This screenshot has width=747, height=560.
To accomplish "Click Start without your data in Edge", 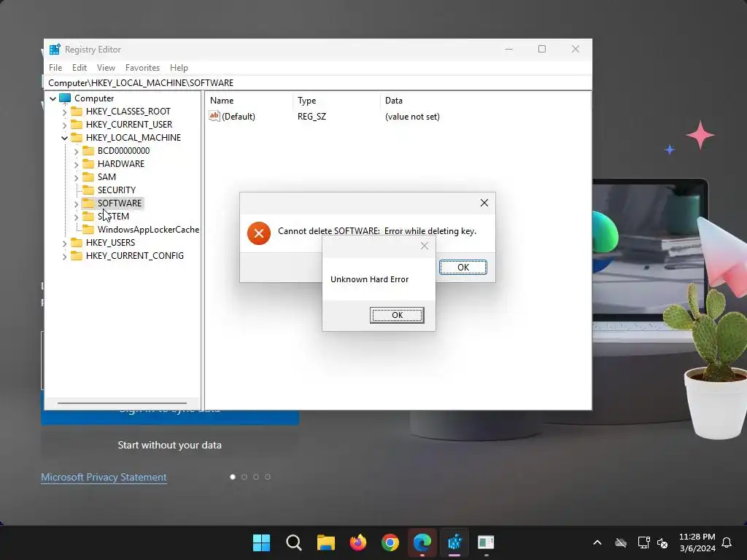I will 169,445.
